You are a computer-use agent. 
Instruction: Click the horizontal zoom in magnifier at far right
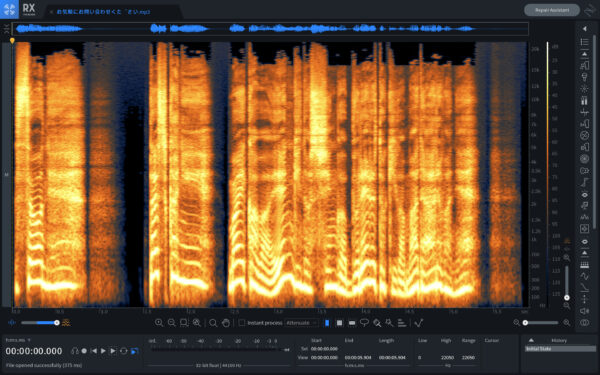(567, 323)
